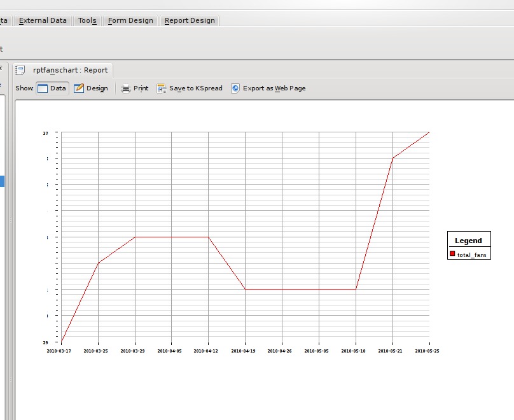Click the 2010-05-25 x-axis label
Image resolution: width=514 pixels, height=420 pixels.
tap(427, 351)
